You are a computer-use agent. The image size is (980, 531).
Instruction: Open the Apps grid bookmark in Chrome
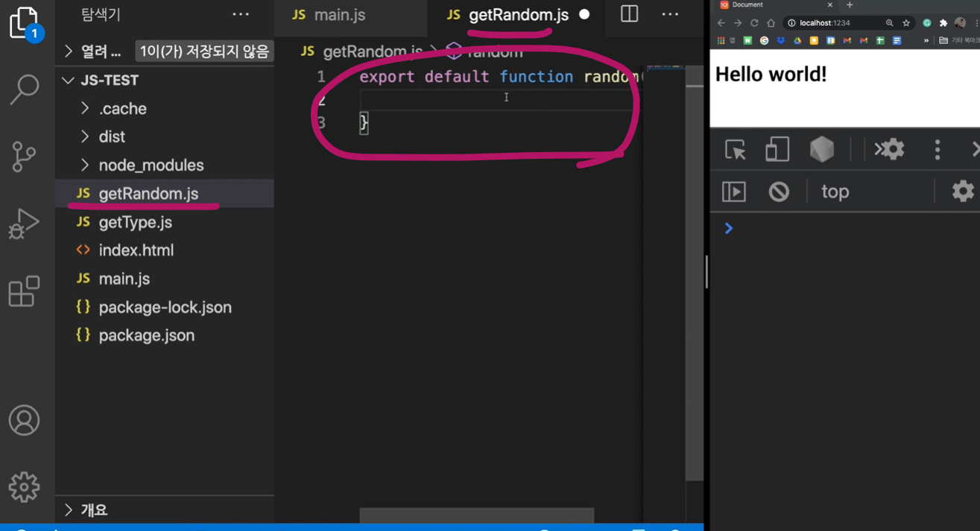pos(721,40)
